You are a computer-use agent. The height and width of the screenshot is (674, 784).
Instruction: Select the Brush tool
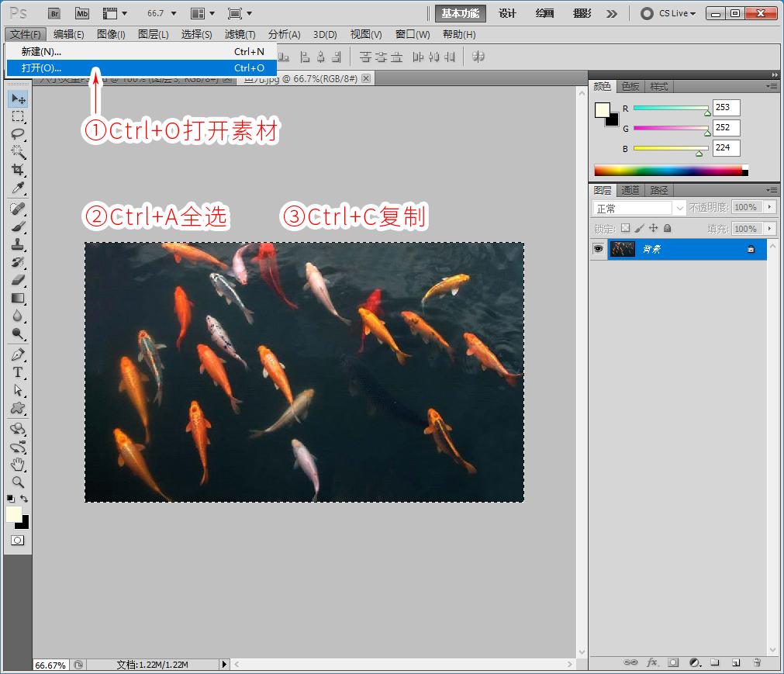pyautogui.click(x=18, y=226)
